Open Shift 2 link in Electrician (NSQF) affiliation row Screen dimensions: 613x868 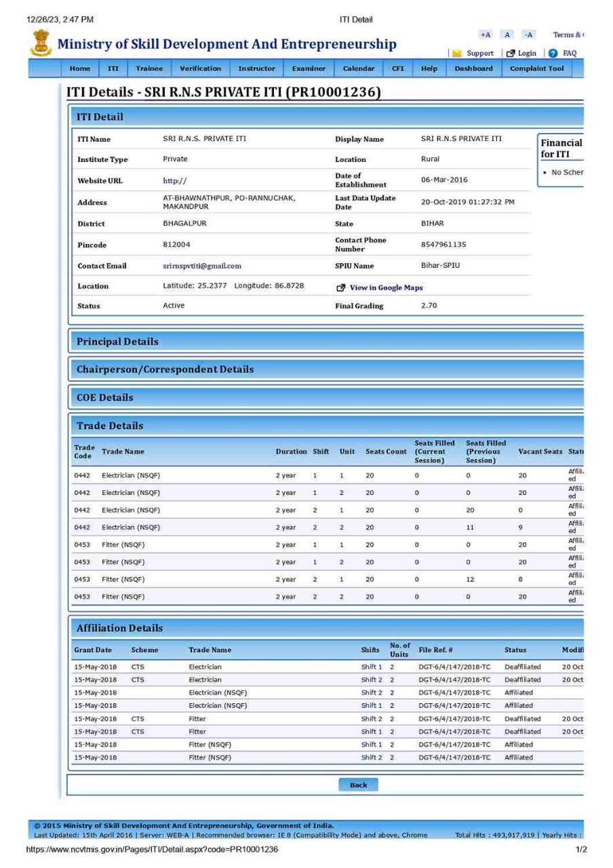click(372, 692)
